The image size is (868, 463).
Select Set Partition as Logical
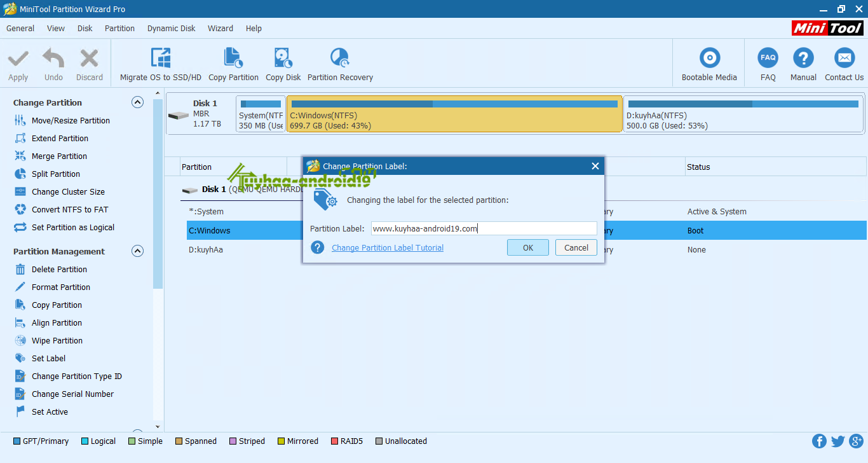[73, 227]
